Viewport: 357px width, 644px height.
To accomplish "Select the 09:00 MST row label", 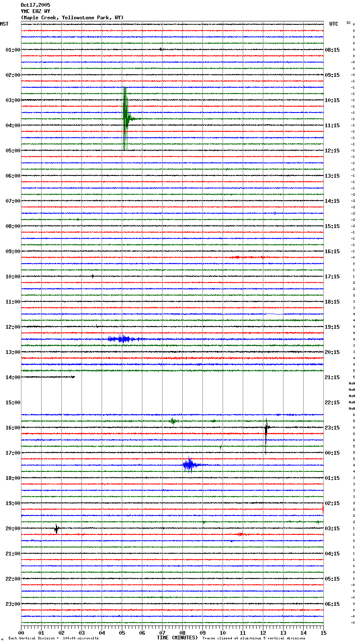I will (x=13, y=251).
